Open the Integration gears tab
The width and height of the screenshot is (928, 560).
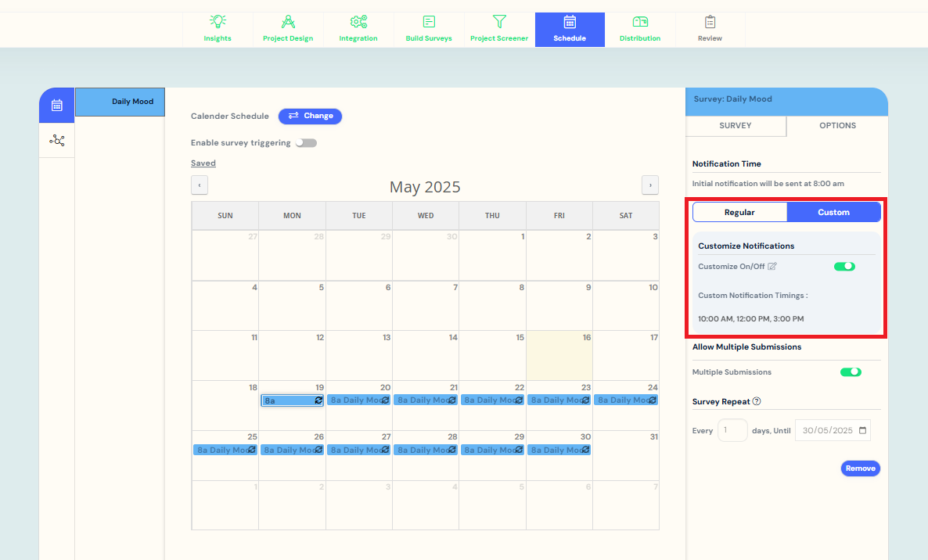[358, 30]
